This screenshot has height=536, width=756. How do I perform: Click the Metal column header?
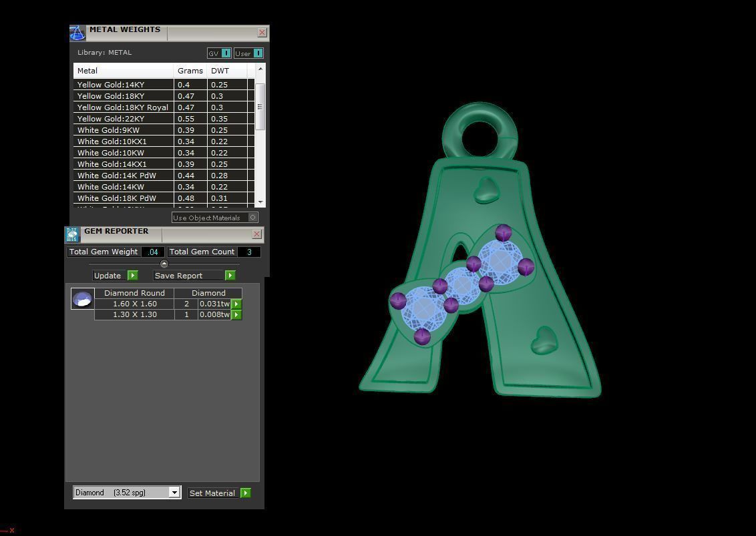(x=124, y=70)
